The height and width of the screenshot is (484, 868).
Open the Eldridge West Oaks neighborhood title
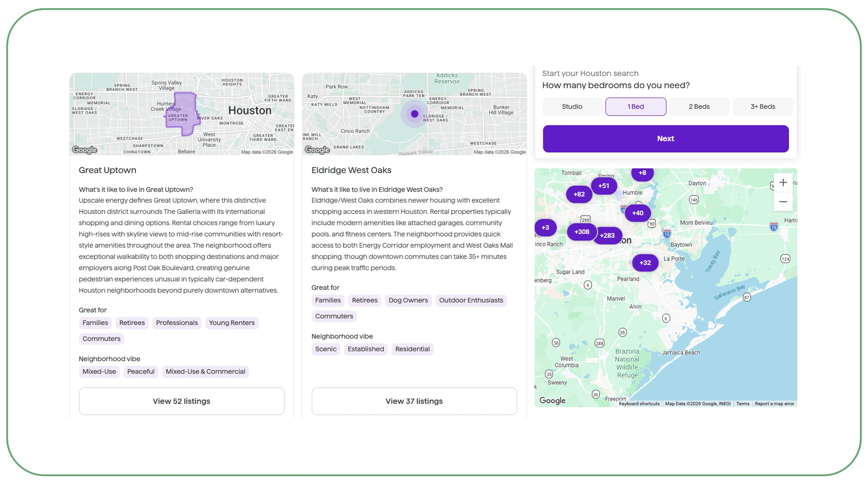351,170
